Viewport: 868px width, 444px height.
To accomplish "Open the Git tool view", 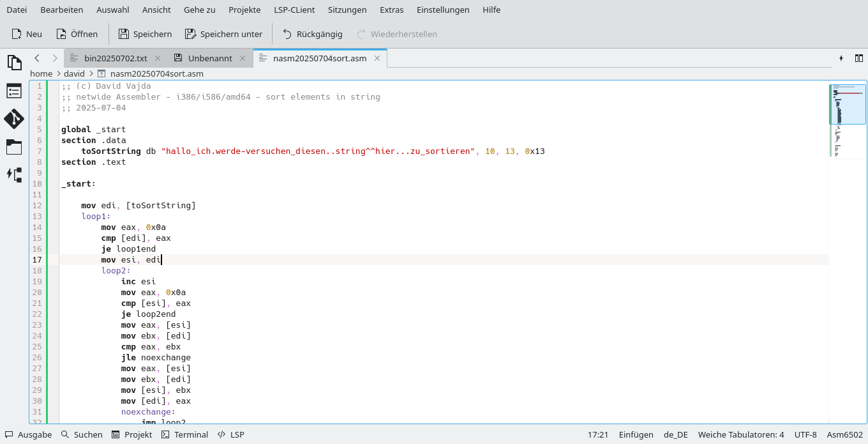I will coord(14,119).
